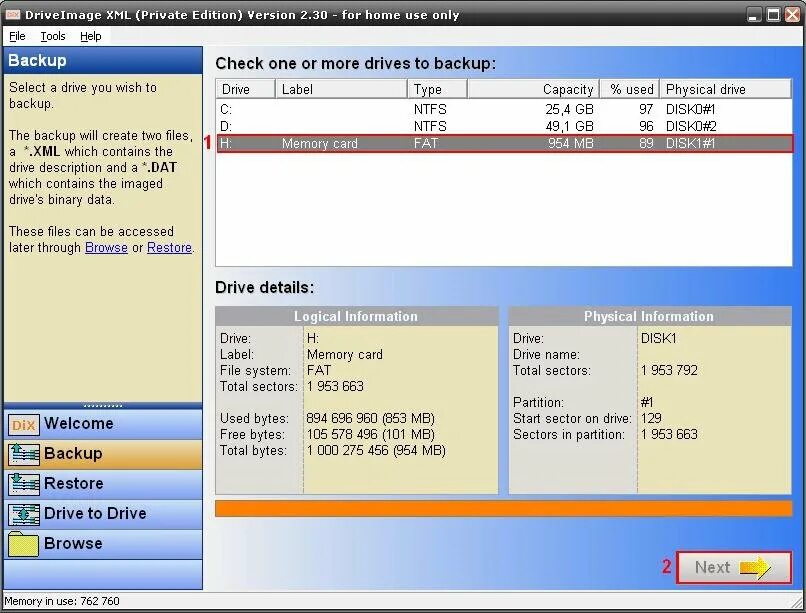Sort by the Capacity column header
Viewport: 806px width, 613px height.
[534, 89]
